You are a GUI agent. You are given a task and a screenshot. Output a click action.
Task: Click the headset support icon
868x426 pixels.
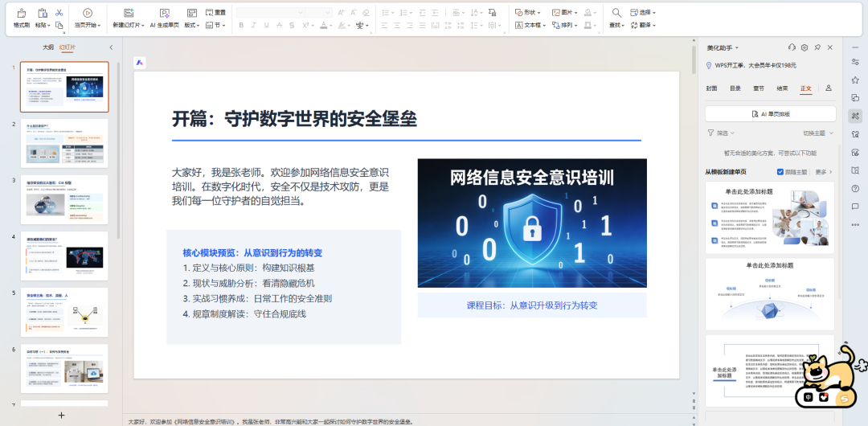pyautogui.click(x=792, y=47)
